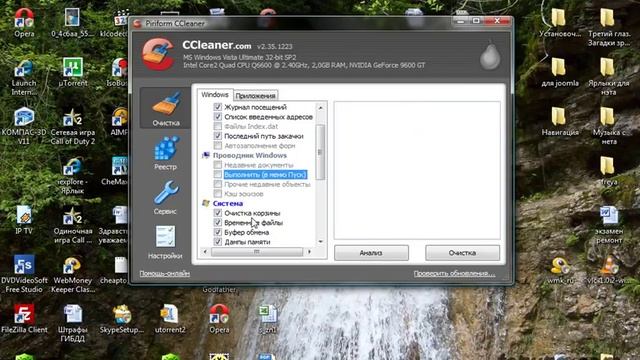
Task: Uncheck Список введенных адресов checkbox
Action: click(218, 117)
